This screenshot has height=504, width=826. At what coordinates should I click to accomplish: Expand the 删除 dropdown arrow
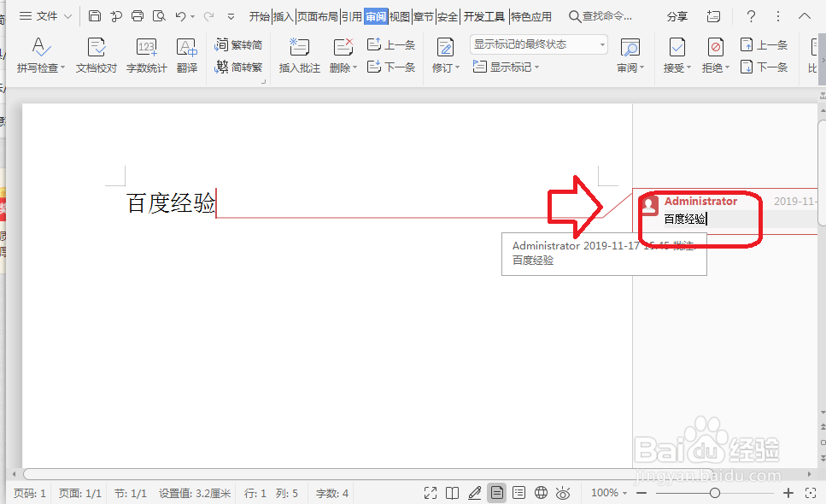(355, 68)
